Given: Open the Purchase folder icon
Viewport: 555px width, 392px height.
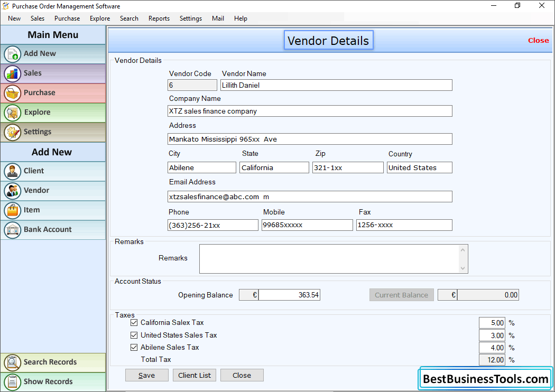Looking at the screenshot, I should [x=13, y=93].
